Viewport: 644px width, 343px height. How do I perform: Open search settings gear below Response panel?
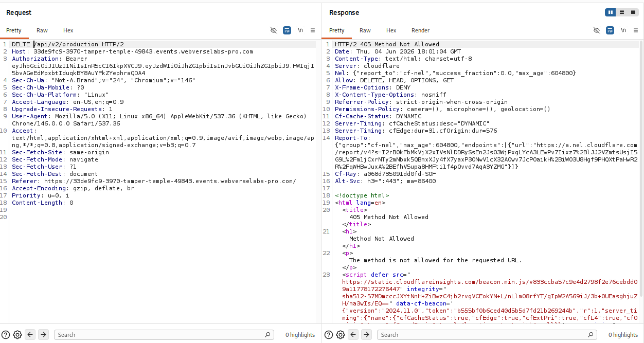click(340, 335)
